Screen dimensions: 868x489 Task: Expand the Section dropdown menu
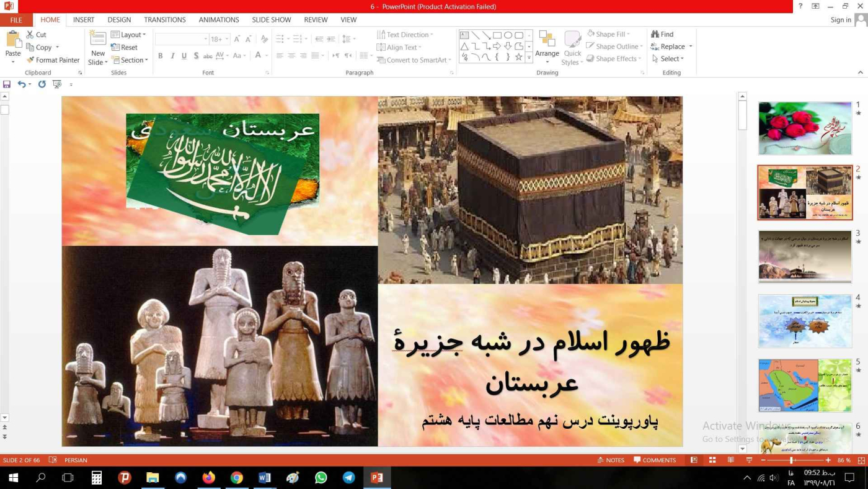click(x=130, y=60)
